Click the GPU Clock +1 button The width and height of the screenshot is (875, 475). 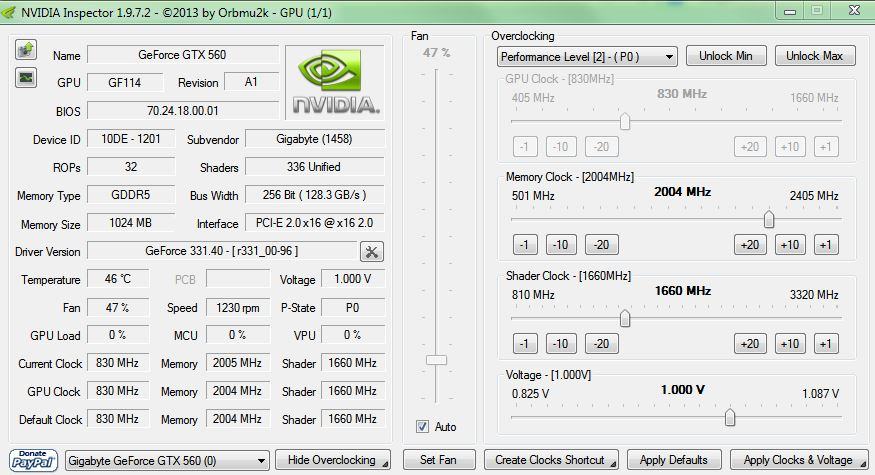826,147
